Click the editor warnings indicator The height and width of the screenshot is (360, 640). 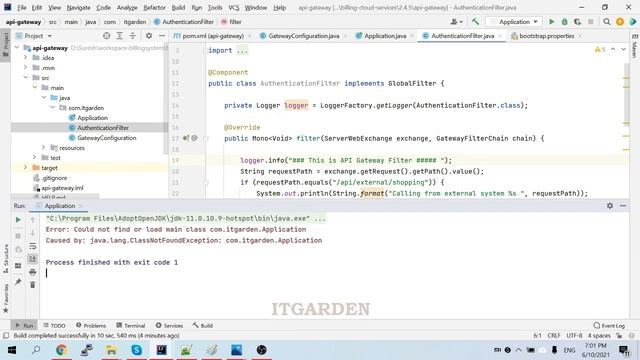click(600, 49)
